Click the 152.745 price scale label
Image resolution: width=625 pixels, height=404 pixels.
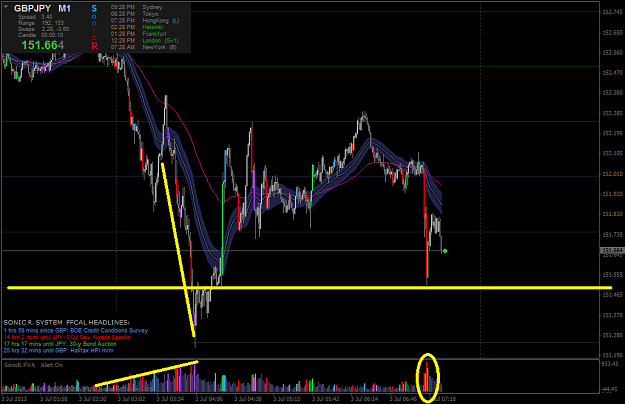point(612,12)
